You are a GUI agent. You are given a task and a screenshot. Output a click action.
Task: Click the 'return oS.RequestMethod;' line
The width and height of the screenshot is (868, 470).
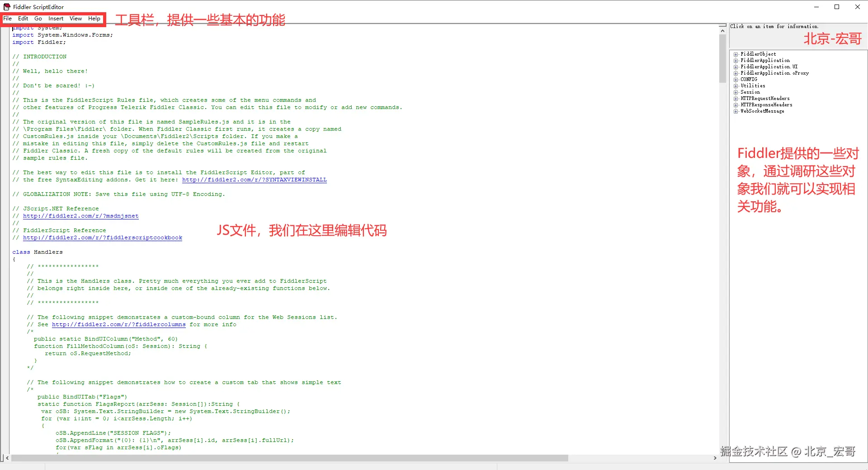click(x=88, y=353)
